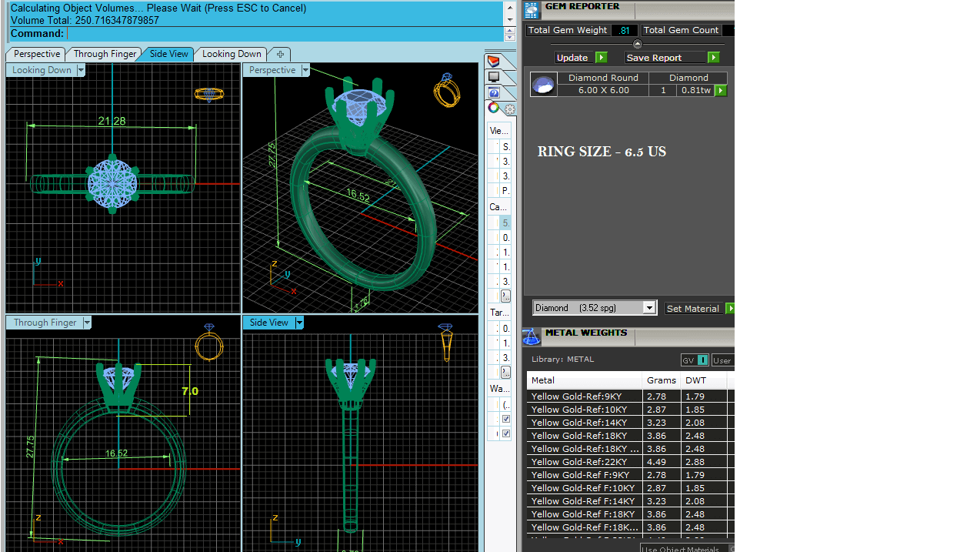The height and width of the screenshot is (552, 980).
Task: Open the Help panel tab icon
Action: (493, 92)
